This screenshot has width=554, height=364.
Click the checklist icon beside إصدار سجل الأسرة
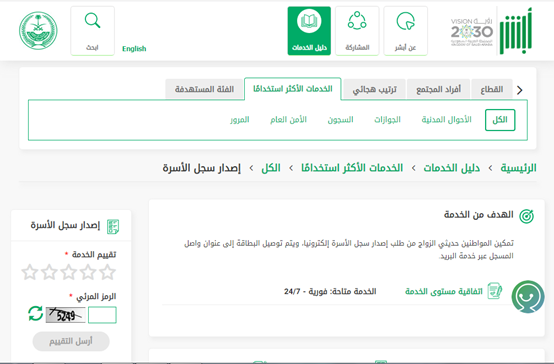113,226
